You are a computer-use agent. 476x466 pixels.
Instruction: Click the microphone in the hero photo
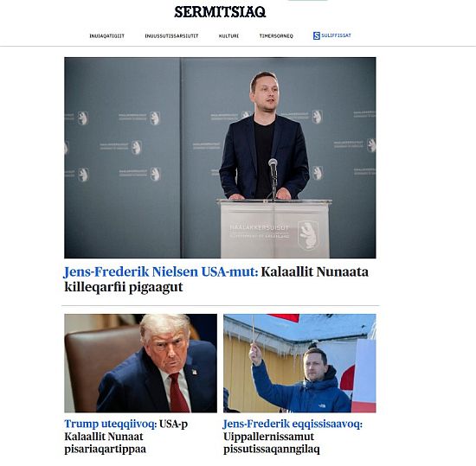(x=273, y=177)
